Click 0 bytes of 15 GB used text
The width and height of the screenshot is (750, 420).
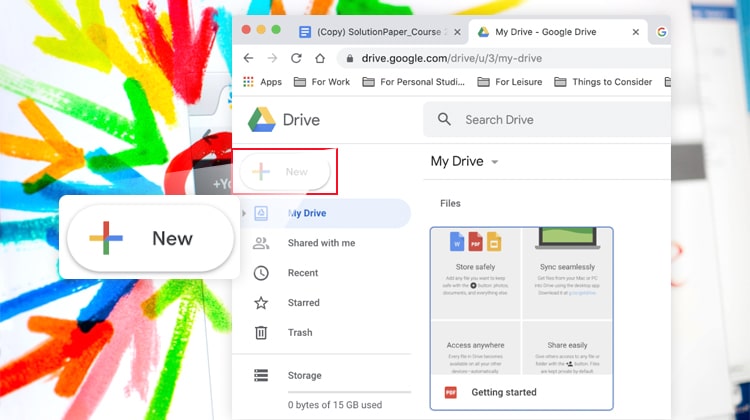click(x=335, y=405)
